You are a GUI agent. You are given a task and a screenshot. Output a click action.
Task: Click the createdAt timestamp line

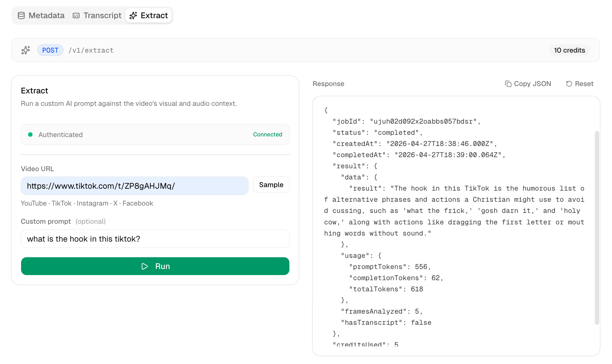point(415,144)
